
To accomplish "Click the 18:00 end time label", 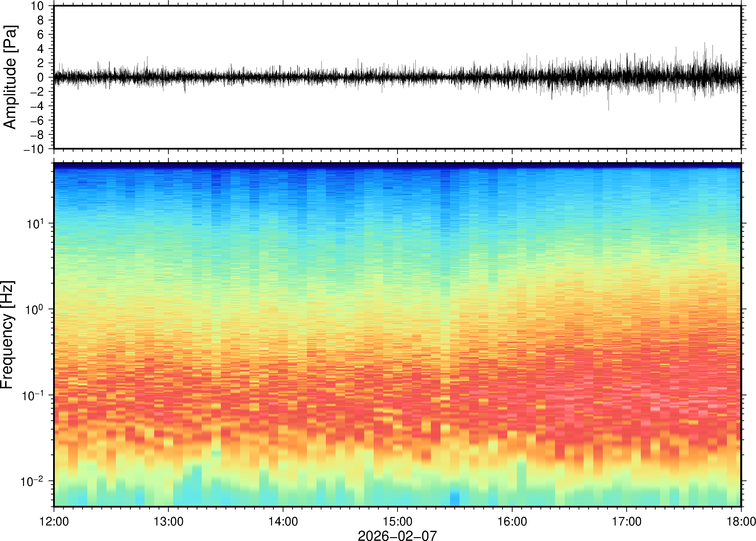I will 741,521.
